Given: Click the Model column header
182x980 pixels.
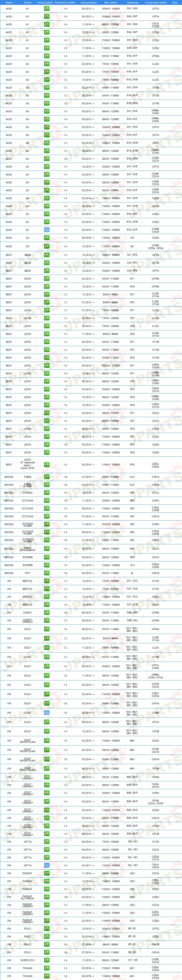Looking at the screenshot, I should pos(27,2).
